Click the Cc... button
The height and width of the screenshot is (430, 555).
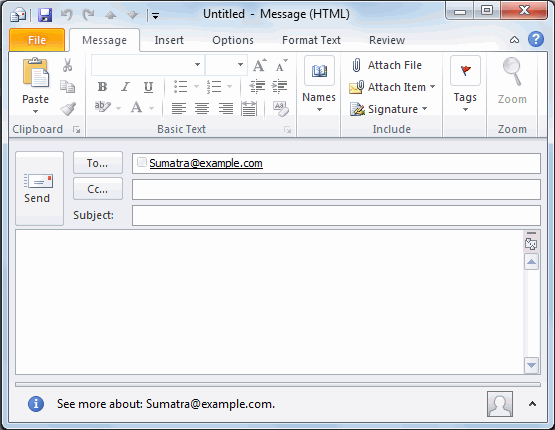(98, 189)
